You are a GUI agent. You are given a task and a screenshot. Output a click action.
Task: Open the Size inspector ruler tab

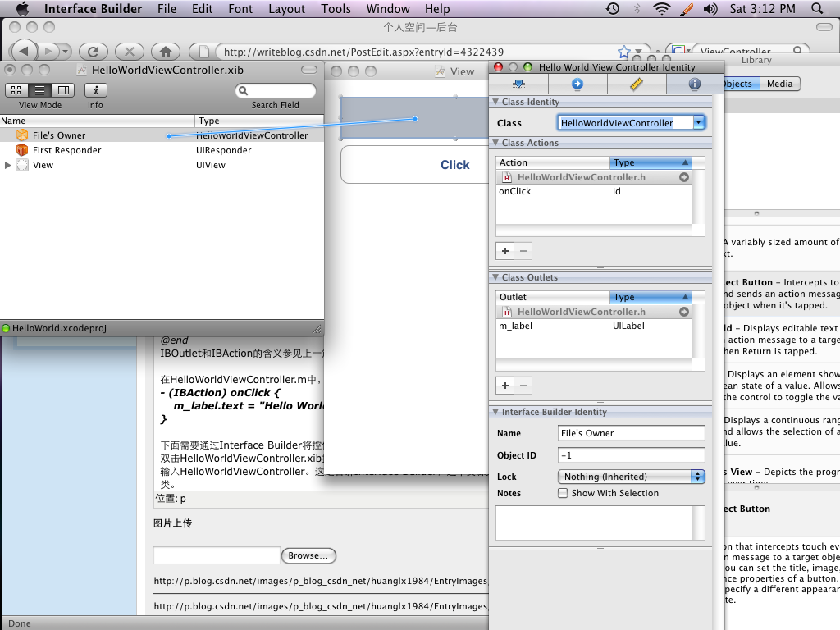pyautogui.click(x=637, y=84)
